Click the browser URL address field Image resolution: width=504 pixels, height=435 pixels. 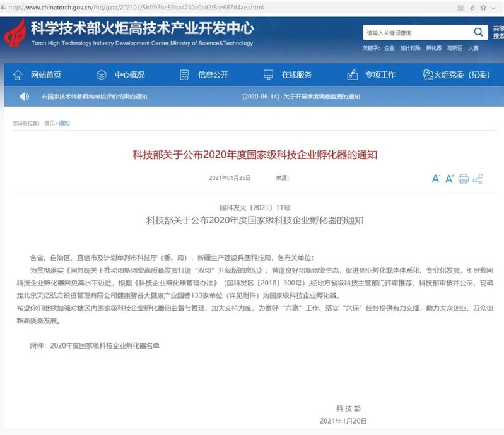coord(136,8)
